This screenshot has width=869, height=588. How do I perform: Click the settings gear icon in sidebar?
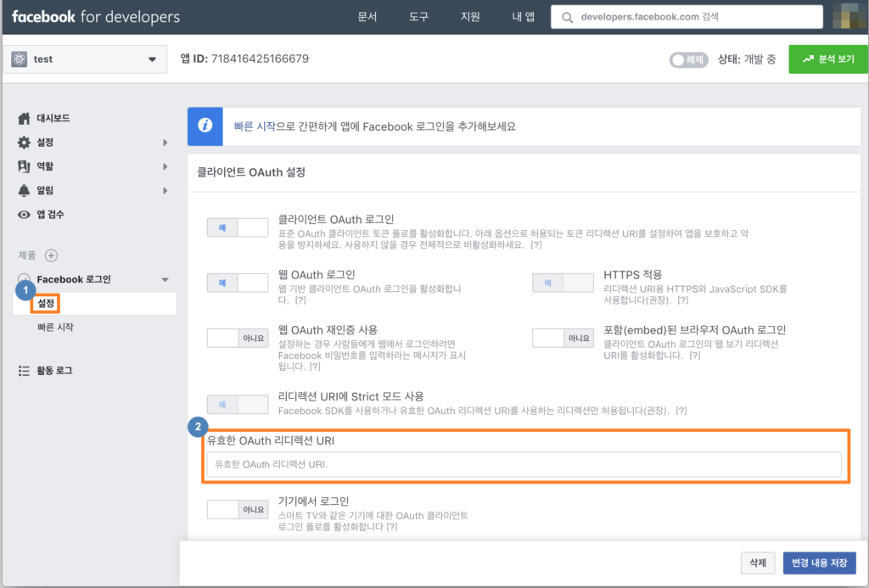click(25, 143)
